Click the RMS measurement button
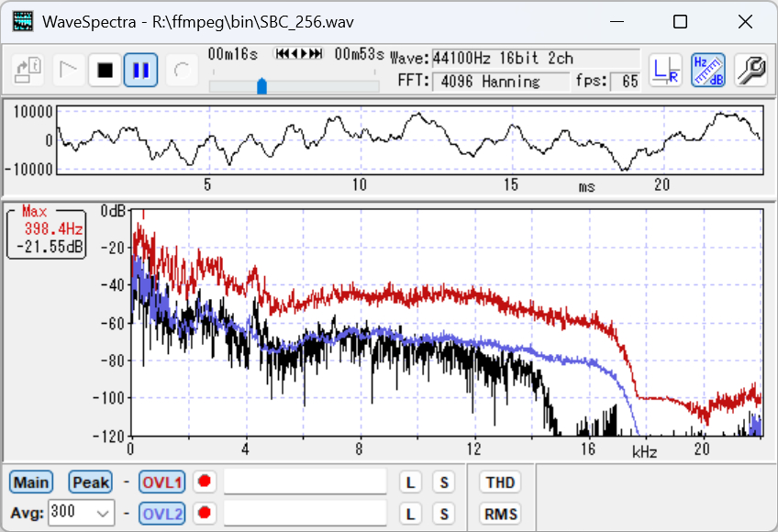This screenshot has width=778, height=532. 500,514
